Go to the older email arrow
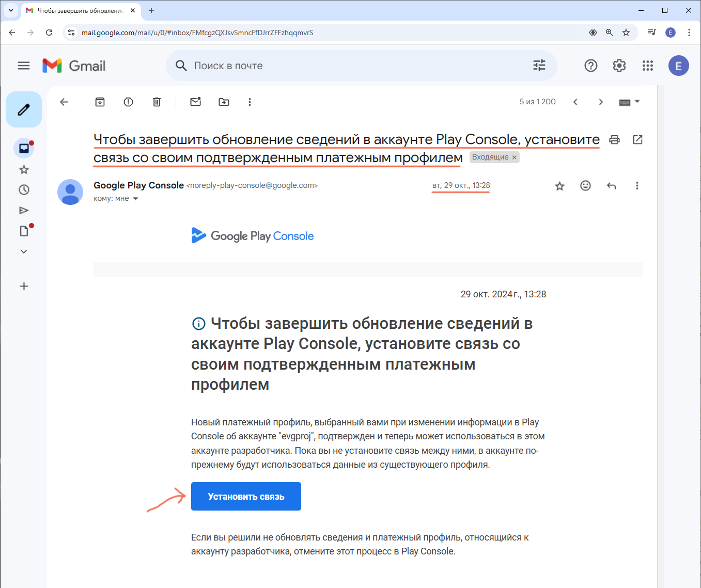Viewport: 701px width, 588px height. pos(601,102)
